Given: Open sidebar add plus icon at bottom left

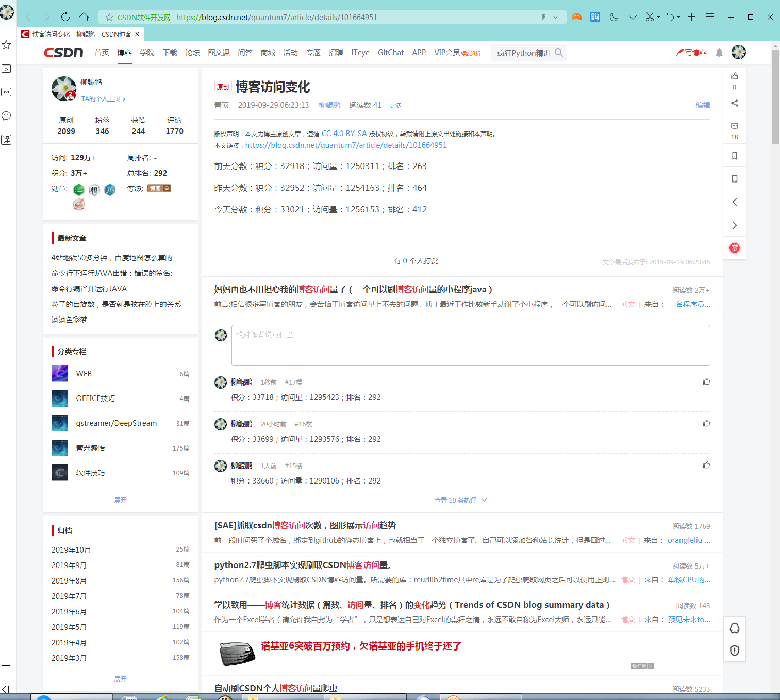Looking at the screenshot, I should (x=6, y=665).
